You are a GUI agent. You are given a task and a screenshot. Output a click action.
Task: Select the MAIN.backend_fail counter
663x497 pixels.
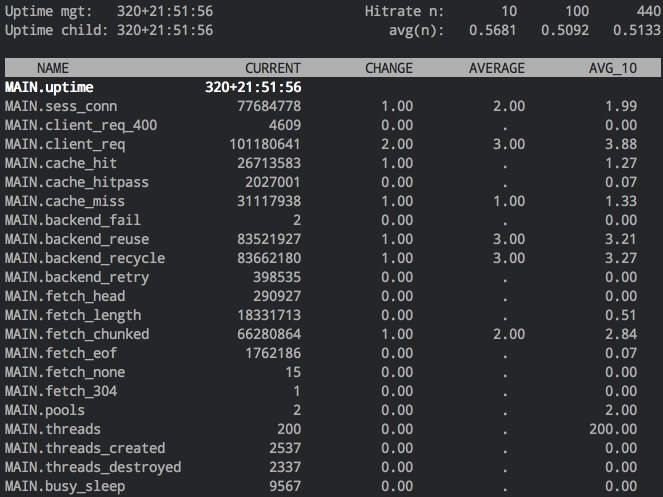[72, 220]
